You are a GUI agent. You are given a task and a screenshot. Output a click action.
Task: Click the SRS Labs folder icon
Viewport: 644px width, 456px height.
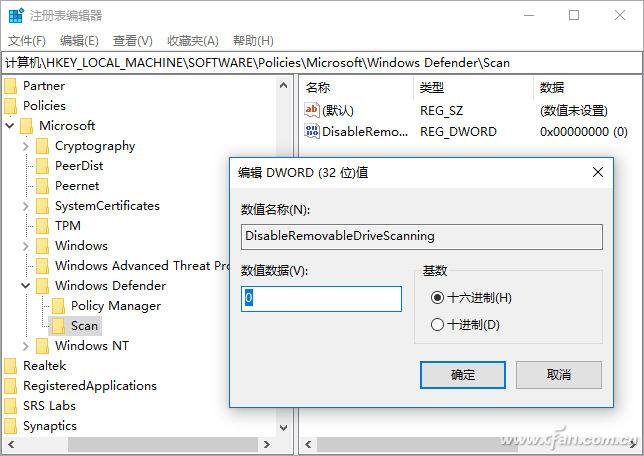click(x=11, y=406)
